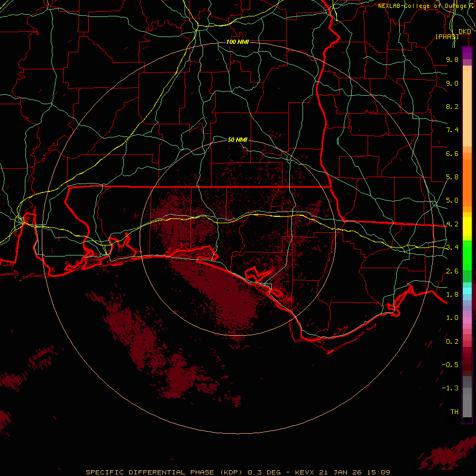Click the 6.6 value on the scale

click(452, 153)
